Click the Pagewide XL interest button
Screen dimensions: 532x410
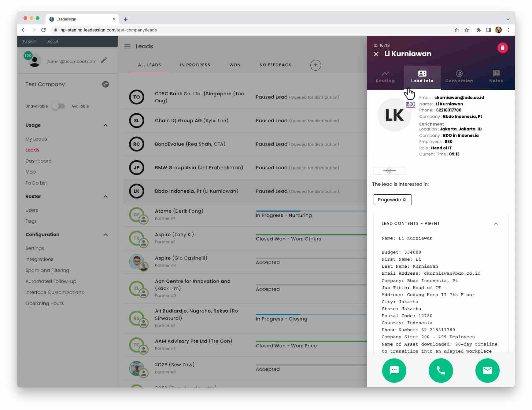click(x=393, y=200)
